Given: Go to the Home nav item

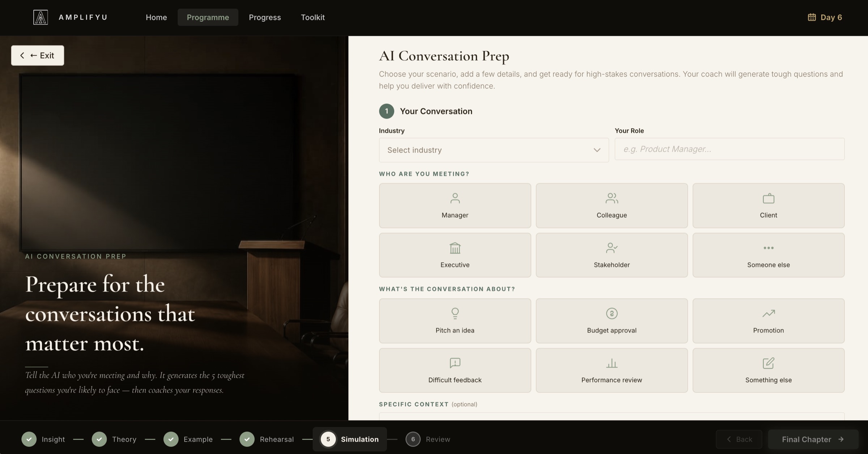Looking at the screenshot, I should click(156, 17).
